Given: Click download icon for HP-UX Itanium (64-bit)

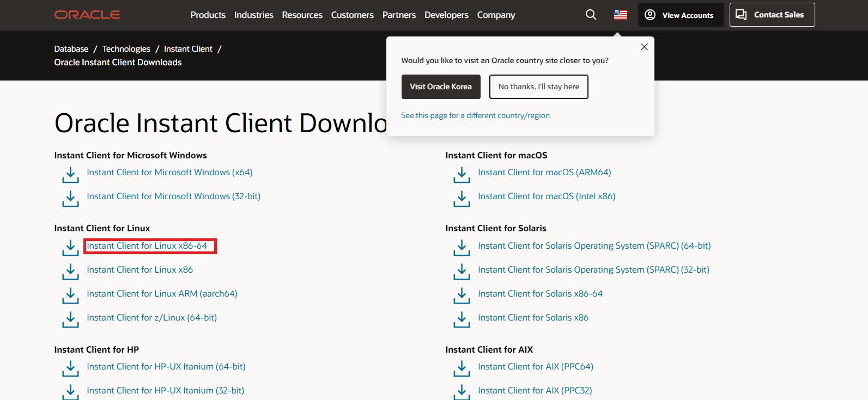Looking at the screenshot, I should click(x=70, y=368).
